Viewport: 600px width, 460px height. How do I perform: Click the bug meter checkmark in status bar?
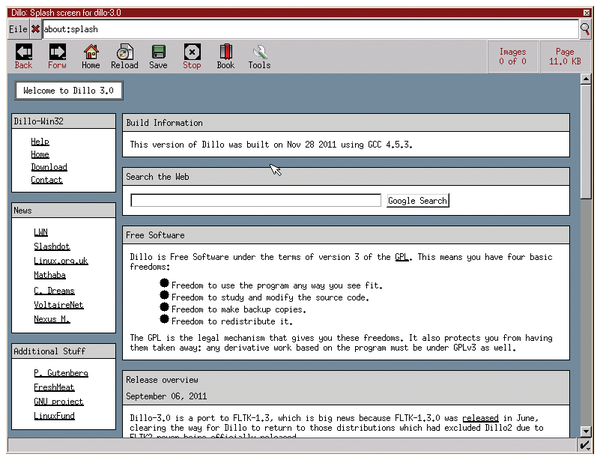[585, 445]
